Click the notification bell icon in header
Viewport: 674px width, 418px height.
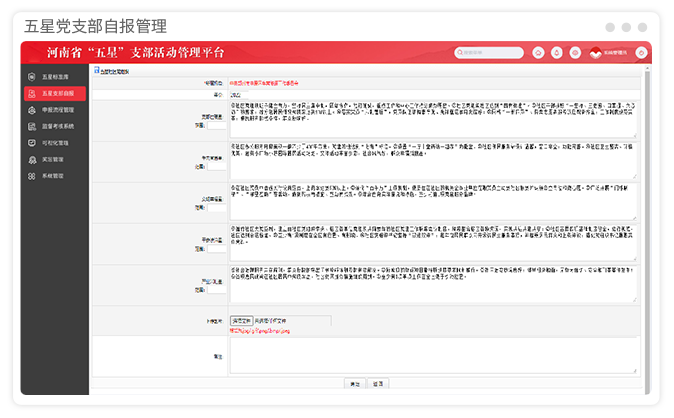tap(557, 53)
